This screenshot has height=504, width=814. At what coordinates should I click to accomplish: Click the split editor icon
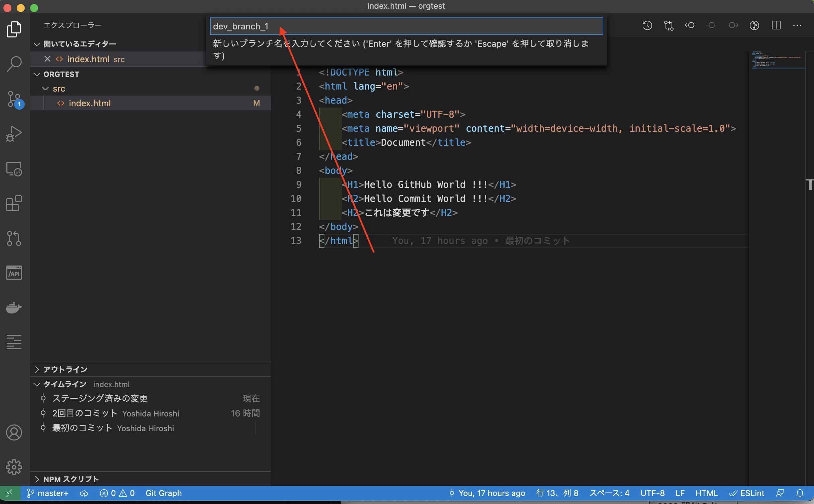776,25
